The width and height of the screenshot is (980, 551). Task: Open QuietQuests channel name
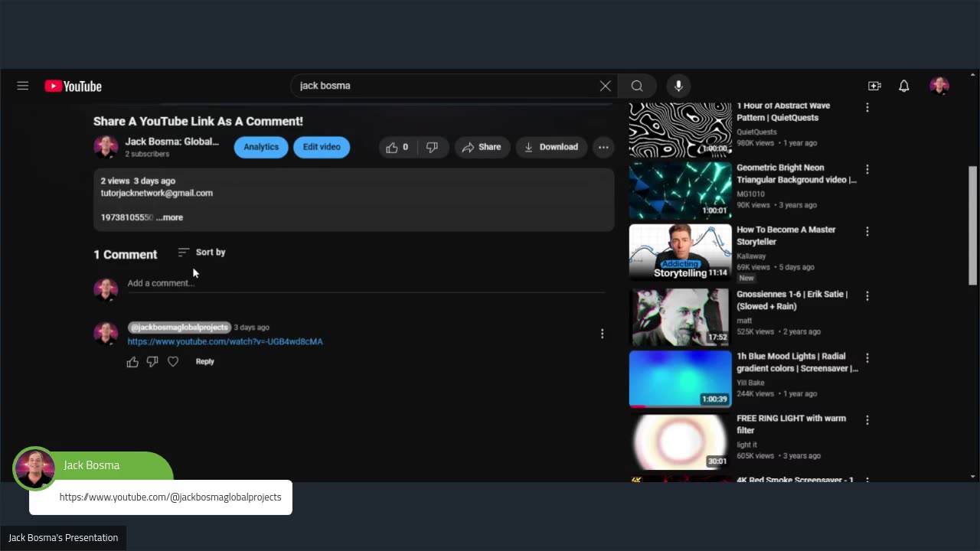(756, 132)
